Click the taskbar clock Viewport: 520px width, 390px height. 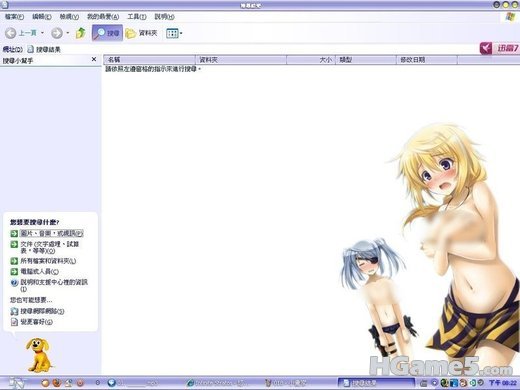click(x=503, y=383)
